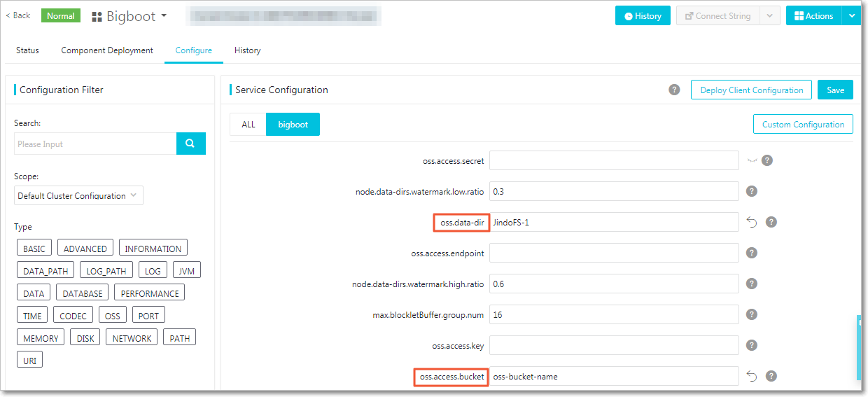Click the oss.access.bucket input field

coord(614,376)
